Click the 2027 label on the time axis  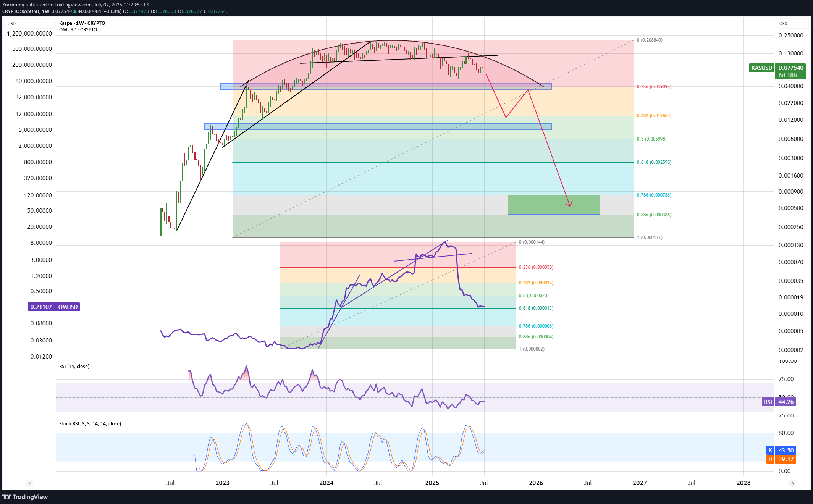(x=640, y=483)
